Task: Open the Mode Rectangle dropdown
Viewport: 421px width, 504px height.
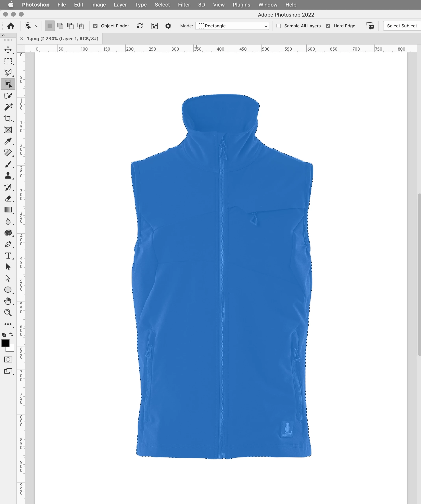Action: coord(232,26)
